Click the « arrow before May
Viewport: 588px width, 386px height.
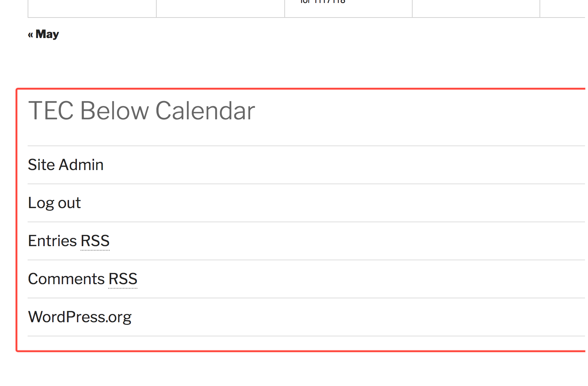pyautogui.click(x=30, y=35)
